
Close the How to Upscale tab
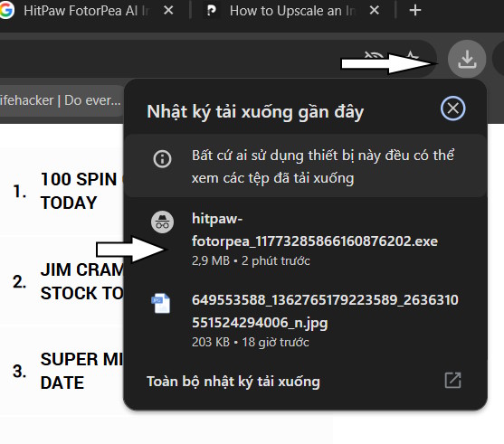point(375,11)
